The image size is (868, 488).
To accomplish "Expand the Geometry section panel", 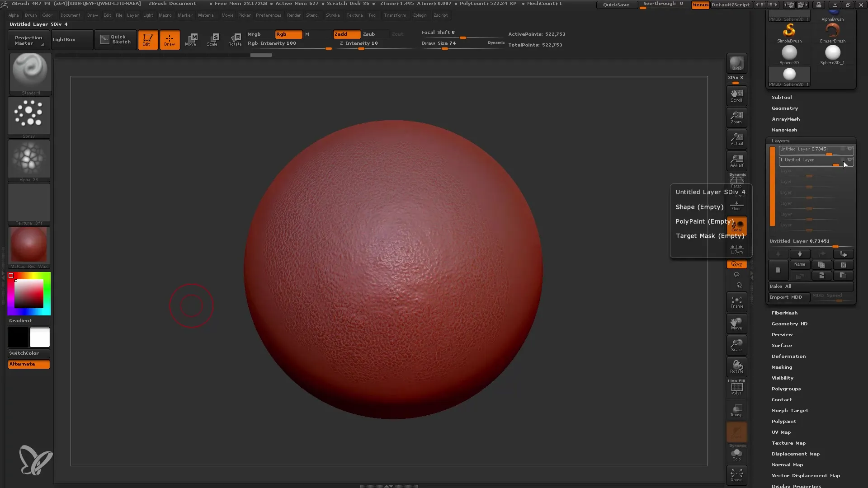I will point(784,108).
